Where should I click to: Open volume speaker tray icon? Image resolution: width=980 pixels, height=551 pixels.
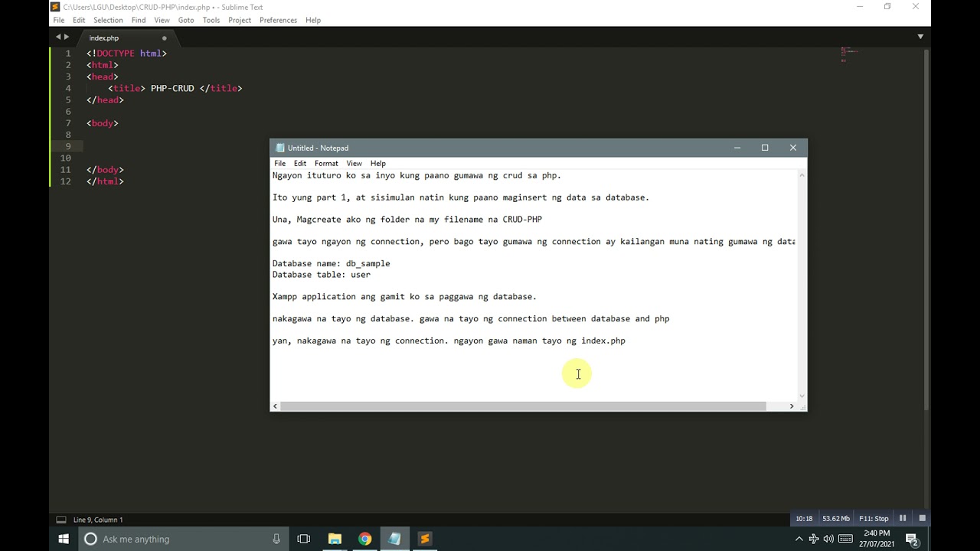(828, 539)
